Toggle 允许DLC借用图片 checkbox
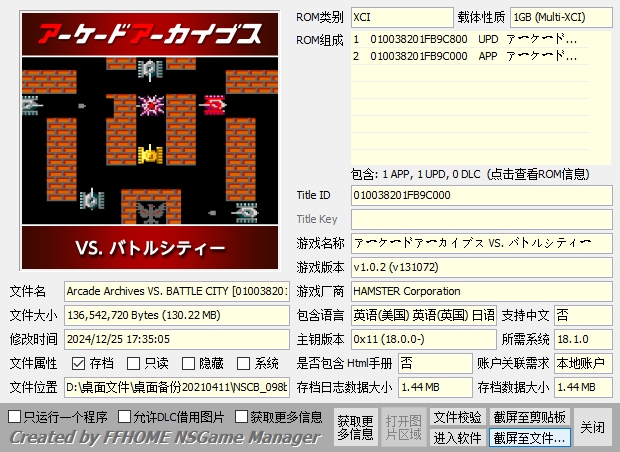 point(125,416)
